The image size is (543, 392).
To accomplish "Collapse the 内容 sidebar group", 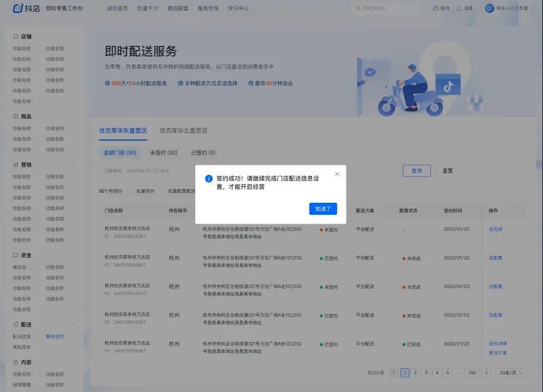I will [73, 362].
